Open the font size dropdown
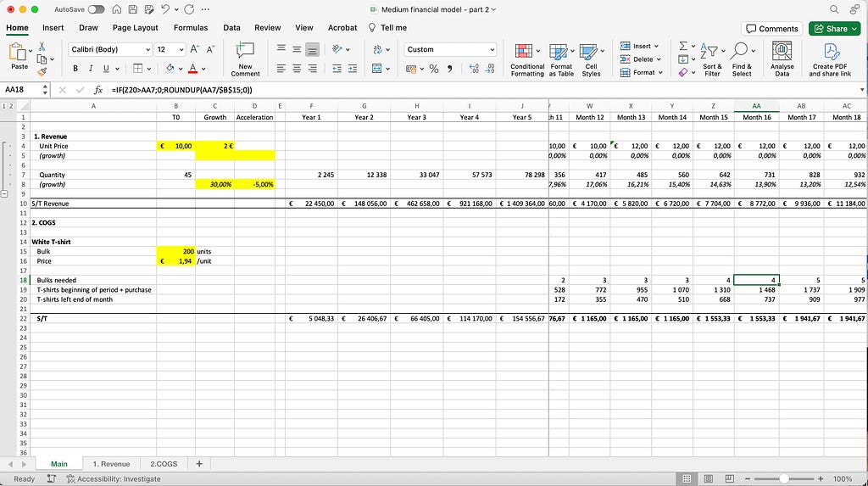Viewport: 868px width, 486px height. (x=181, y=49)
